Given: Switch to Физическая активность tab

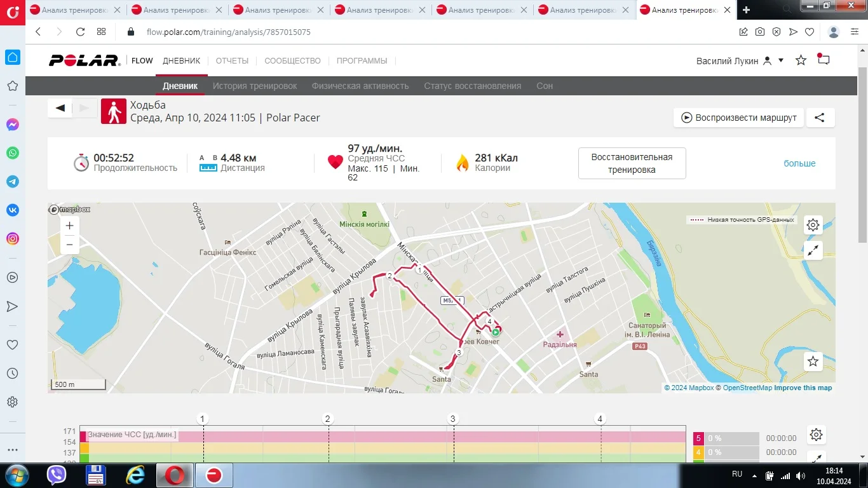Looking at the screenshot, I should (x=360, y=86).
